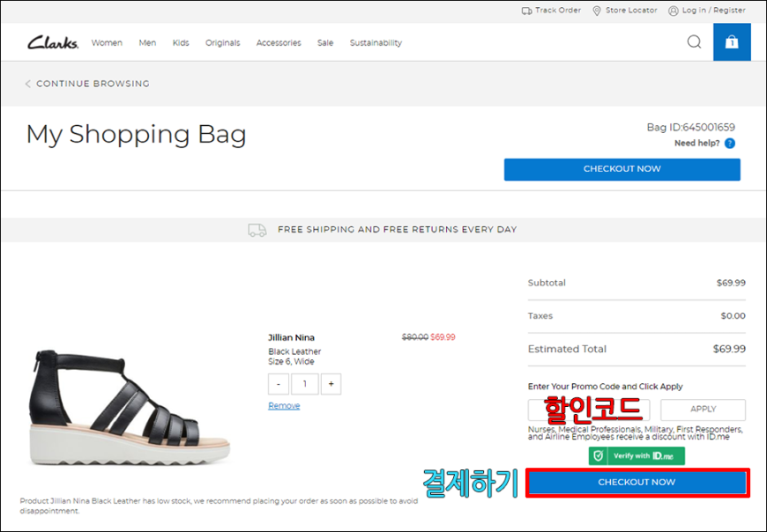This screenshot has height=532, width=767.
Task: Click the Jillian Nina sandal image
Action: click(x=130, y=406)
